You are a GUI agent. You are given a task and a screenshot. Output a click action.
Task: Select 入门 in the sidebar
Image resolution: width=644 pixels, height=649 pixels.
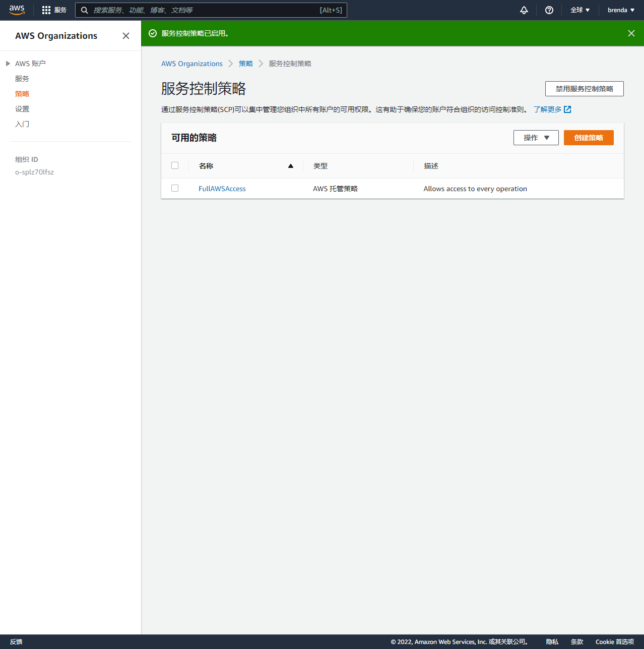[22, 124]
